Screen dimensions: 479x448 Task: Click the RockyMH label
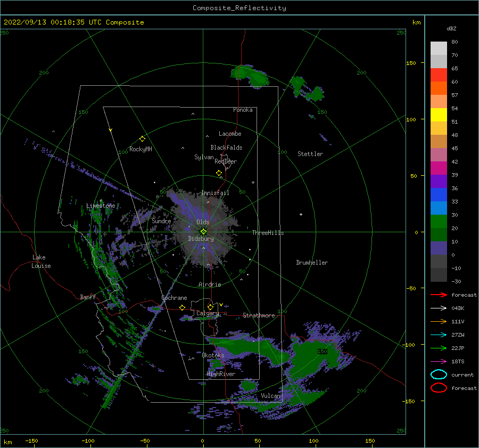(141, 149)
